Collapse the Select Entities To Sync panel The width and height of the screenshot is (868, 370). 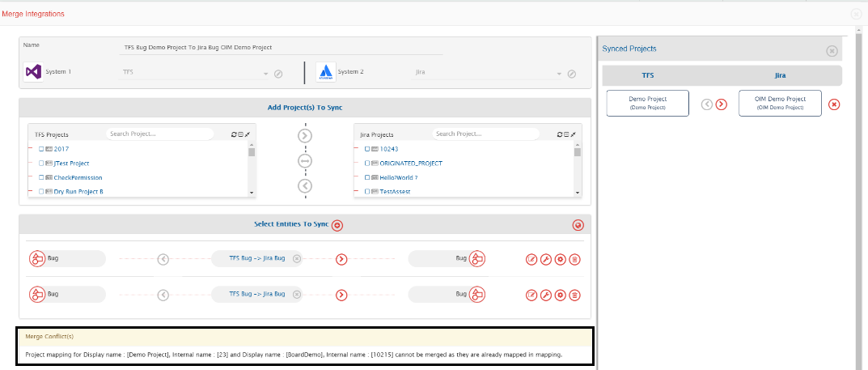coord(578,225)
